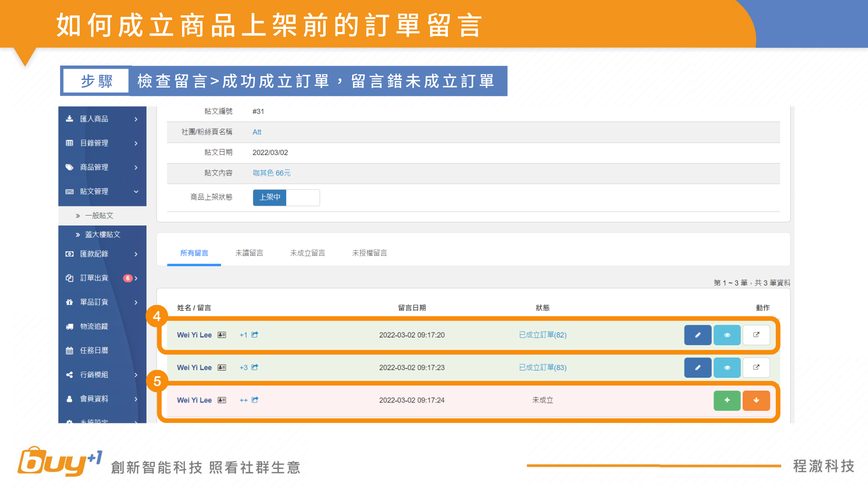Open the share icon next to the +3 comment

(x=255, y=367)
